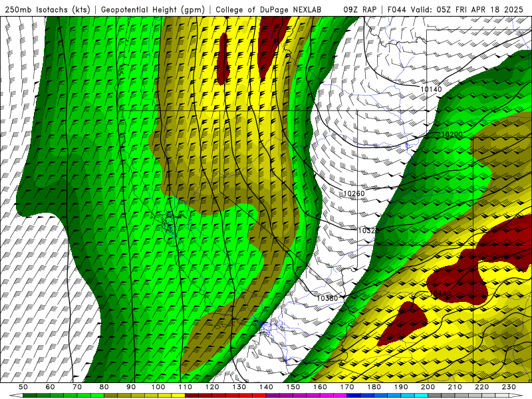Click the 220 value on the color scale

pyautogui.click(x=482, y=387)
